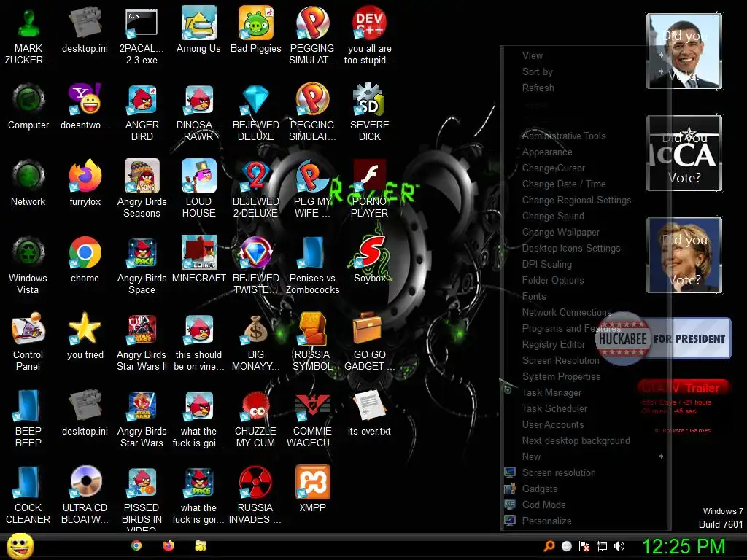
Task: Click the Huckabee for President gadget
Action: click(663, 338)
